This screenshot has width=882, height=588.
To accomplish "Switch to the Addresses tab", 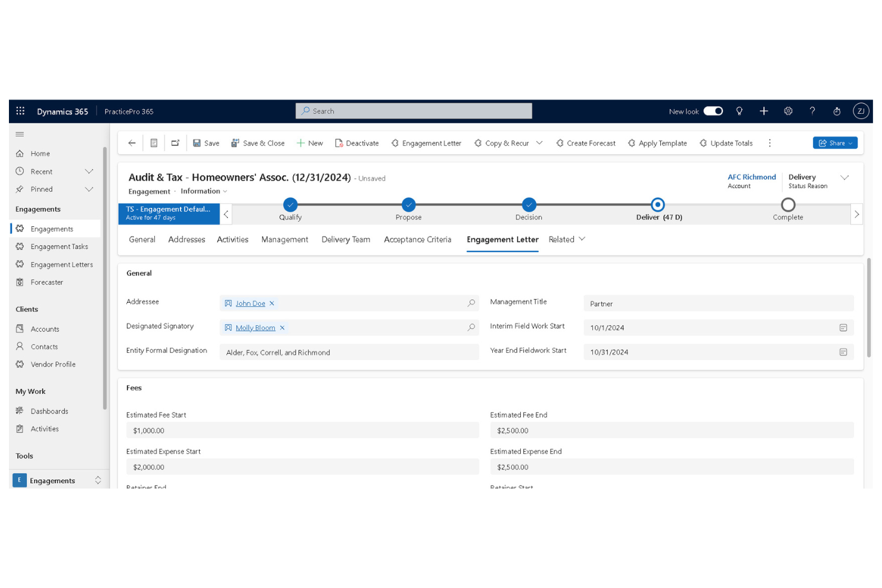I will [x=186, y=239].
